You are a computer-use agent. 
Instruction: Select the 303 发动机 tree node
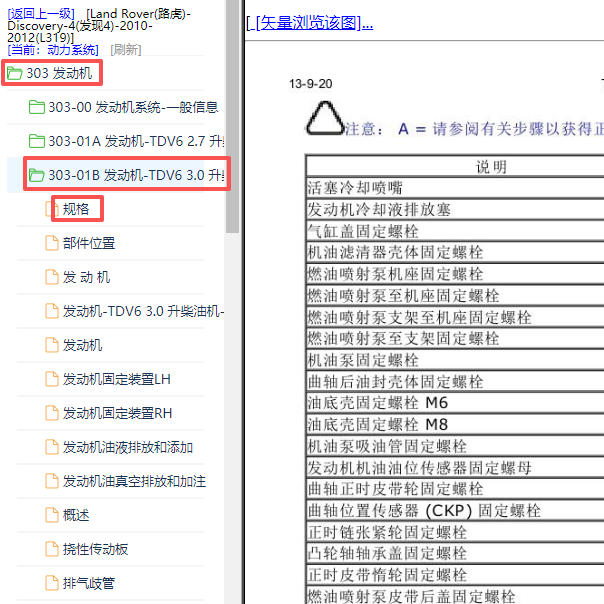coord(59,73)
